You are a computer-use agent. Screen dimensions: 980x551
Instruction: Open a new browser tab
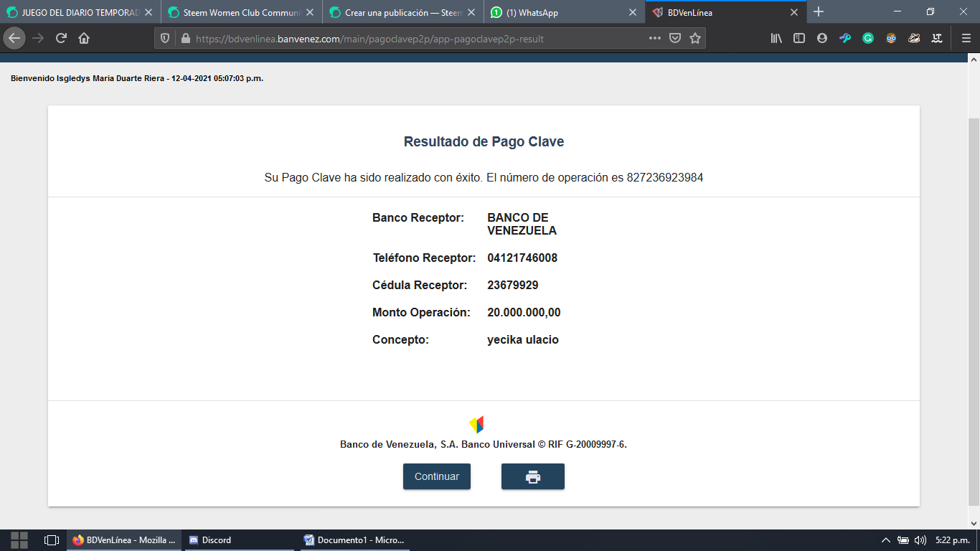pos(819,12)
